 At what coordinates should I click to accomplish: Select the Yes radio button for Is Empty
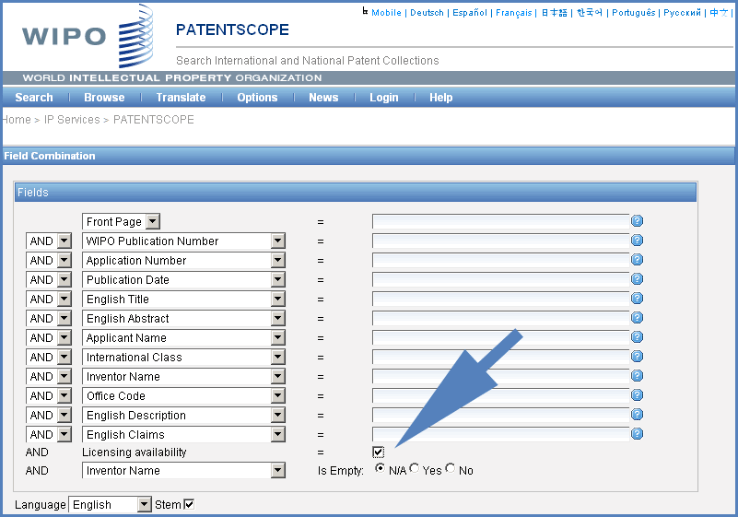(x=414, y=468)
